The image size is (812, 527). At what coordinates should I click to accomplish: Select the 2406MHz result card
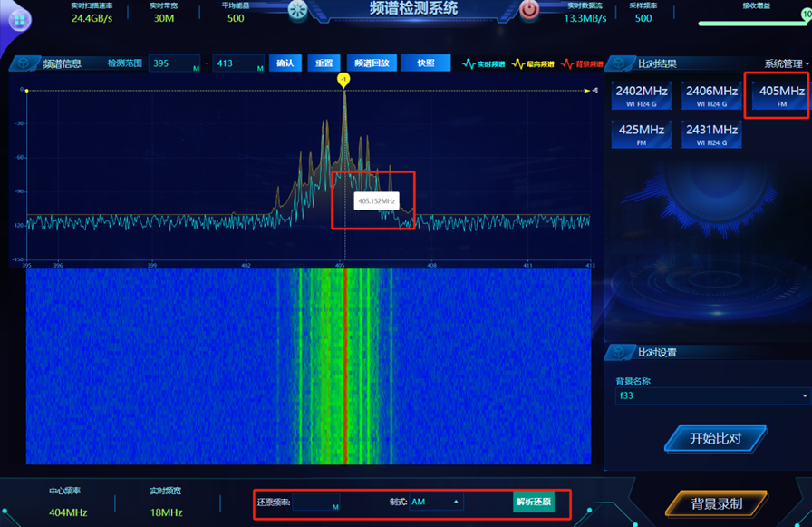pos(711,95)
